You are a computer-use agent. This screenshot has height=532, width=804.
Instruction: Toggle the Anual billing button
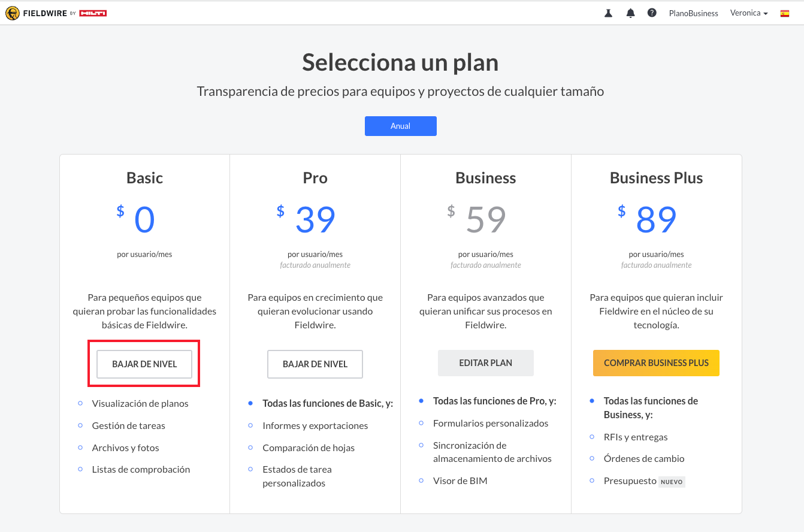(401, 126)
